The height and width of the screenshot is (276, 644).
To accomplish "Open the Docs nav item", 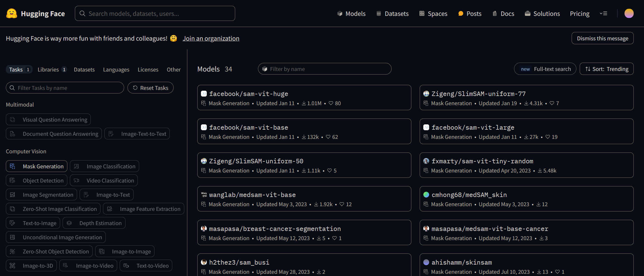I will point(503,14).
